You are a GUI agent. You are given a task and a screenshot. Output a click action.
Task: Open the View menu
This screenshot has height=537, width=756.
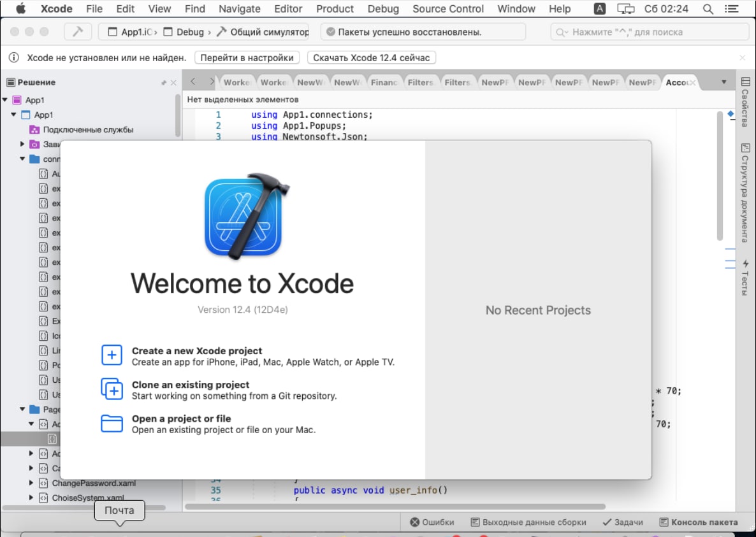tap(159, 9)
